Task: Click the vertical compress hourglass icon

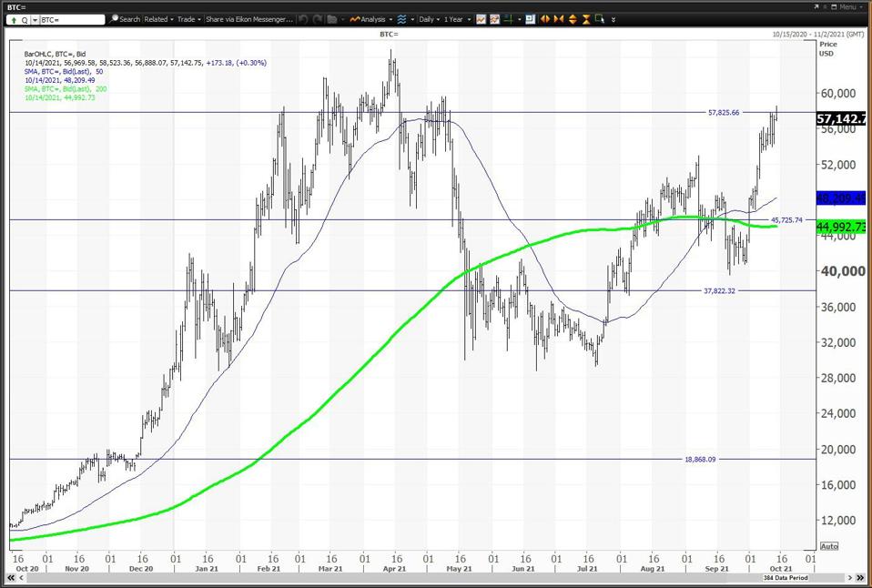Action: (x=586, y=19)
